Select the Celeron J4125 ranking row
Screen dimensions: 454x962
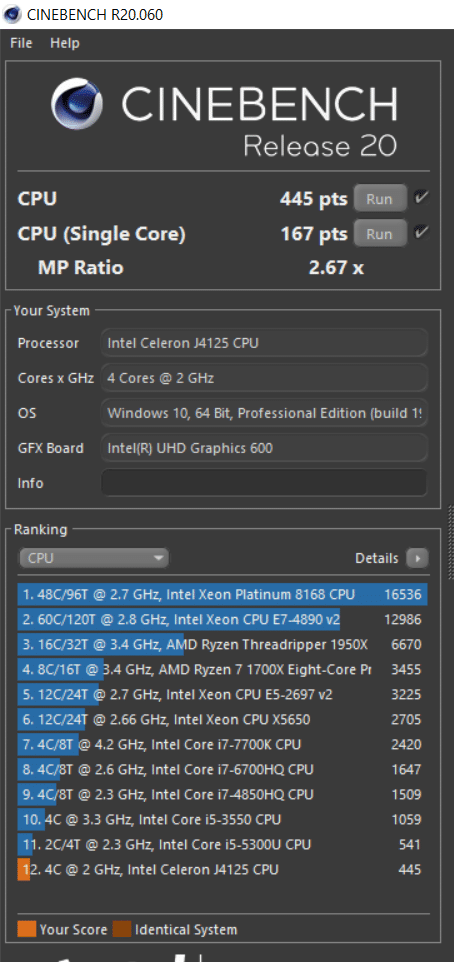point(222,869)
